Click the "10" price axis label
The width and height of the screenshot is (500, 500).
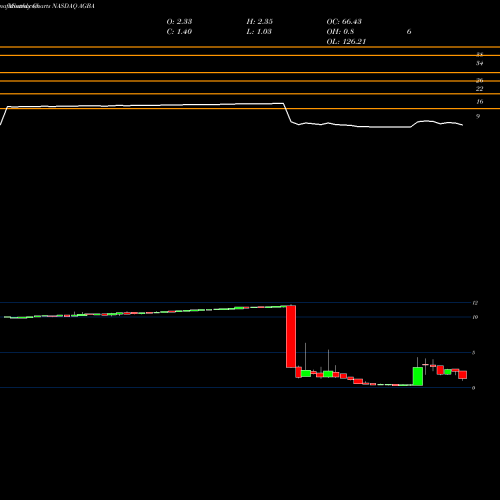click(x=475, y=317)
